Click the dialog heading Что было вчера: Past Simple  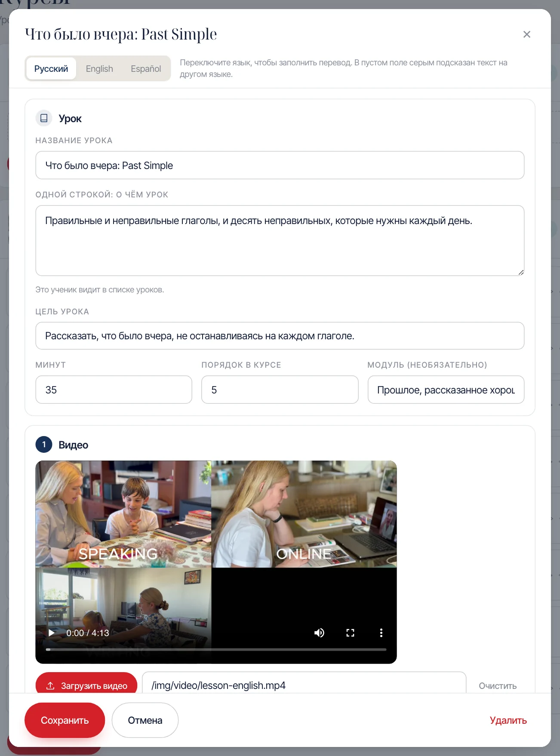click(x=121, y=34)
